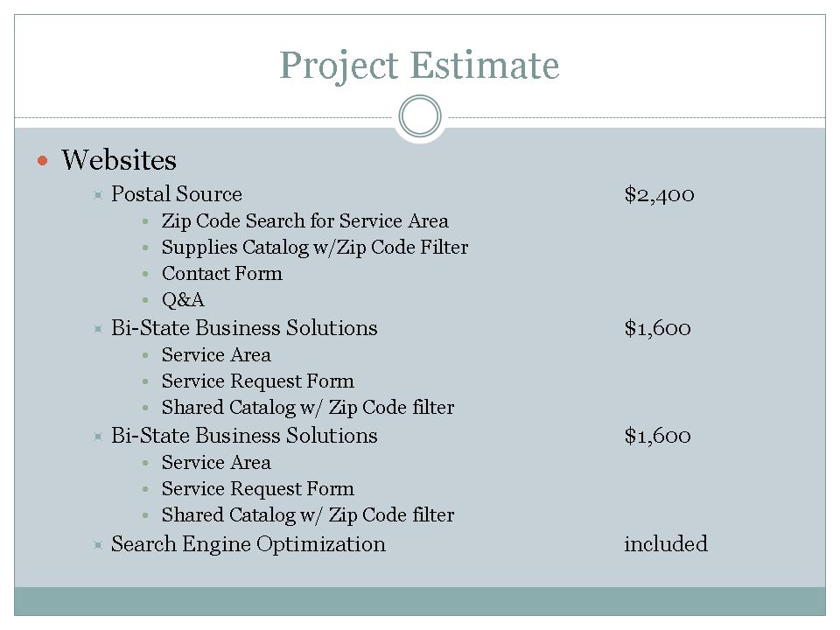Select the bullet before Supplies Catalog line
The height and width of the screenshot is (630, 840).
click(x=144, y=248)
